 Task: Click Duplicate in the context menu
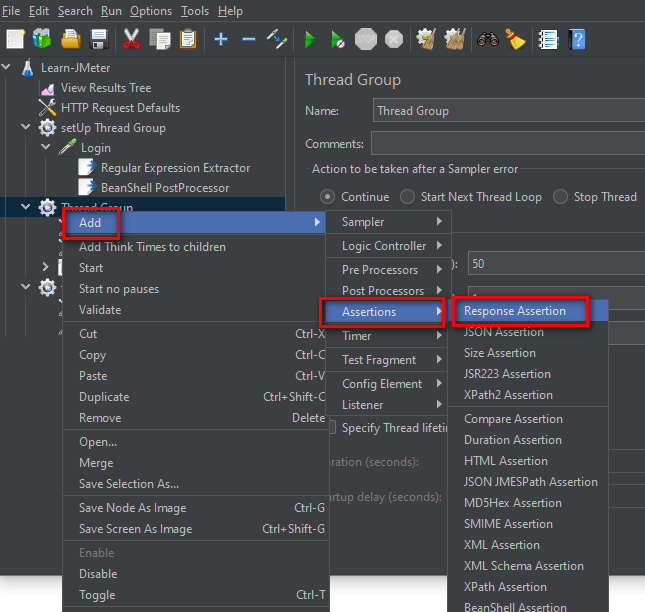click(196, 397)
